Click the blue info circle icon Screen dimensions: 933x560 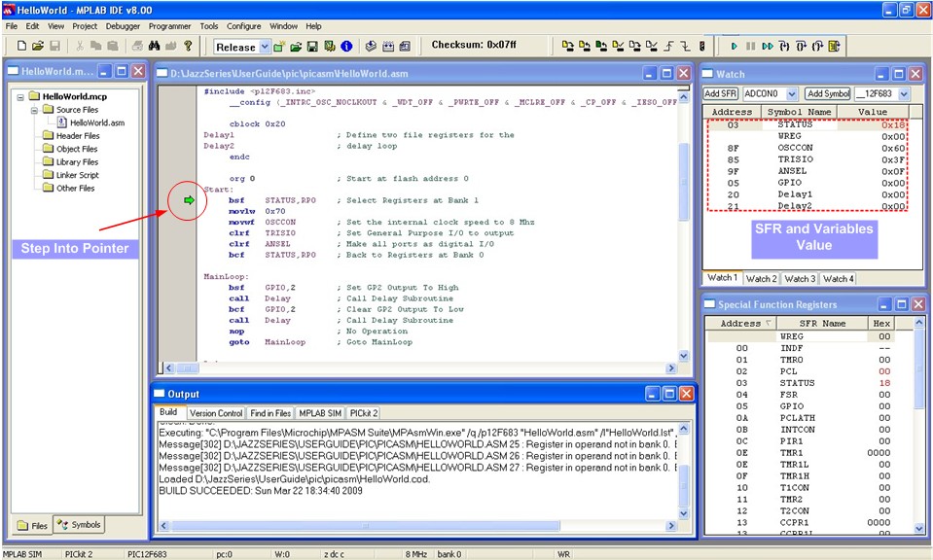pos(346,47)
